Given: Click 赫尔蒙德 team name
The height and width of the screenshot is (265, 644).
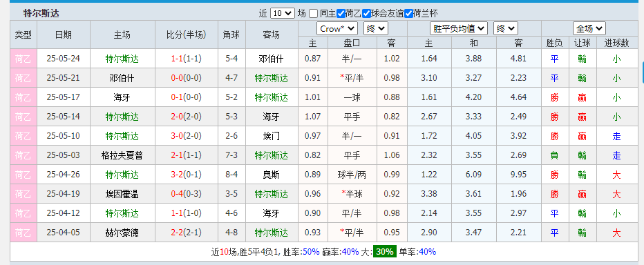Looking at the screenshot, I should [x=122, y=233].
